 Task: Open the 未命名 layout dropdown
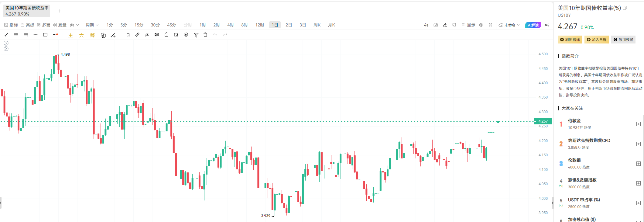coord(509,25)
